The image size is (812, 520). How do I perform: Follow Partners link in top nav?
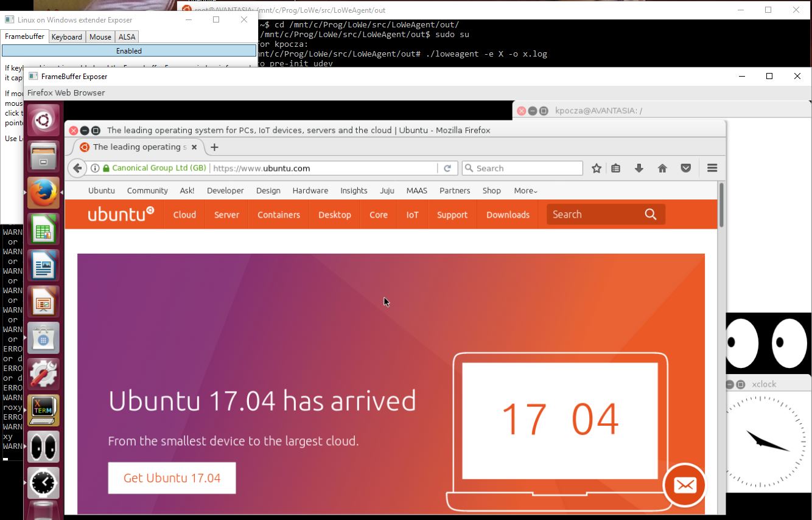coord(455,190)
